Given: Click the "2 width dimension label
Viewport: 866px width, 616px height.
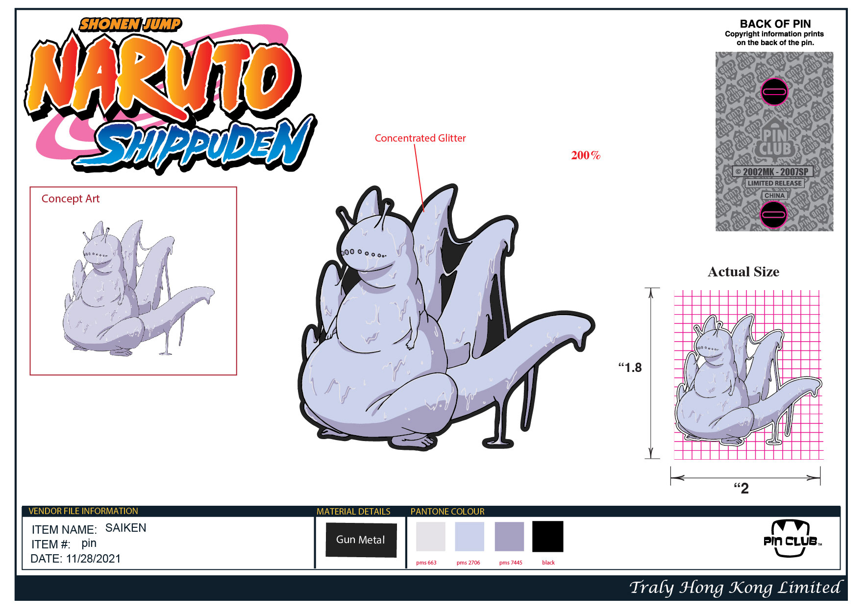Looking at the screenshot, I should coord(741,488).
